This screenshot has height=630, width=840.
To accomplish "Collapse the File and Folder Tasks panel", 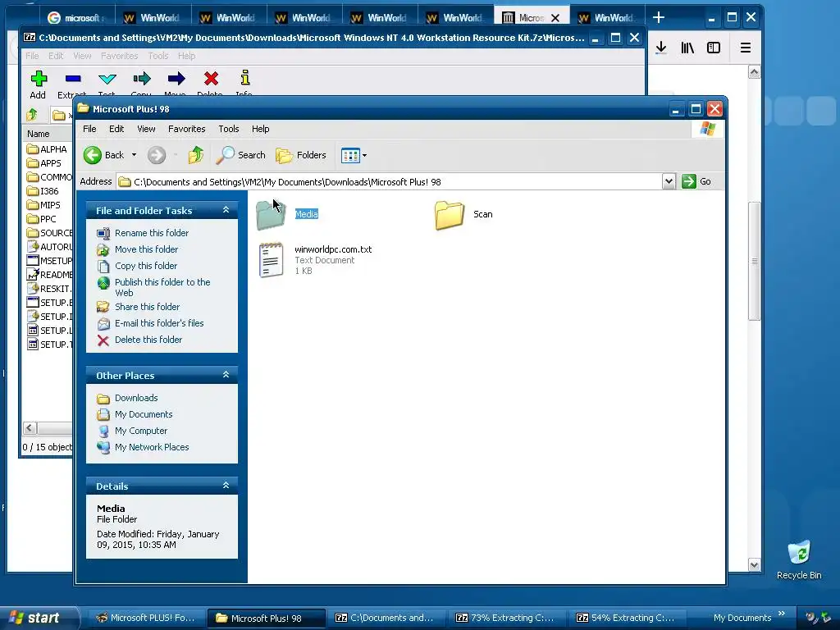I will [226, 210].
